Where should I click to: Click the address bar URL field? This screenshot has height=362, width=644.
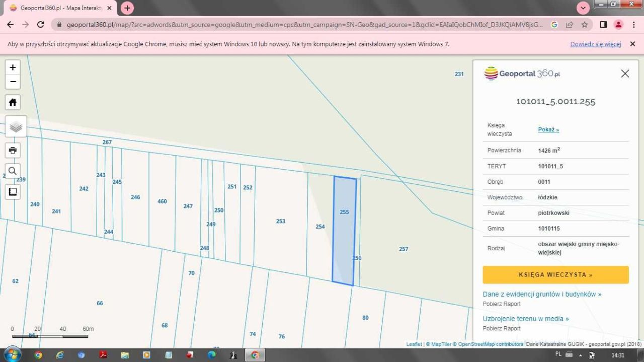click(302, 25)
